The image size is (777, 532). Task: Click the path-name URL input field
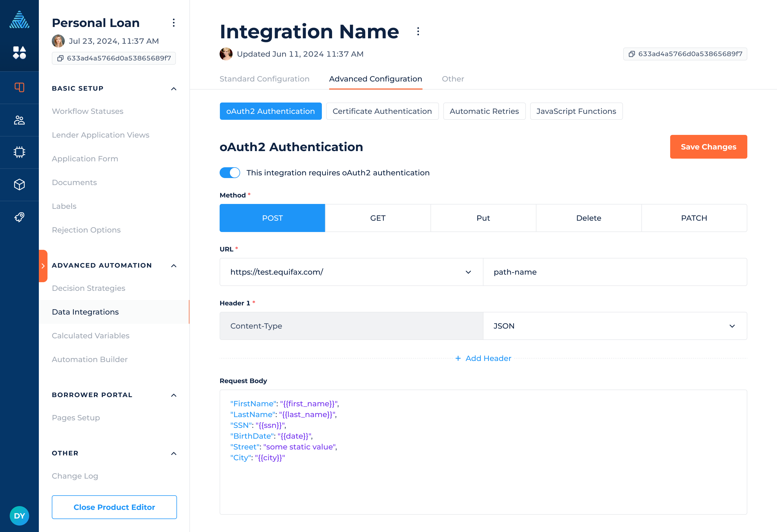[615, 272]
